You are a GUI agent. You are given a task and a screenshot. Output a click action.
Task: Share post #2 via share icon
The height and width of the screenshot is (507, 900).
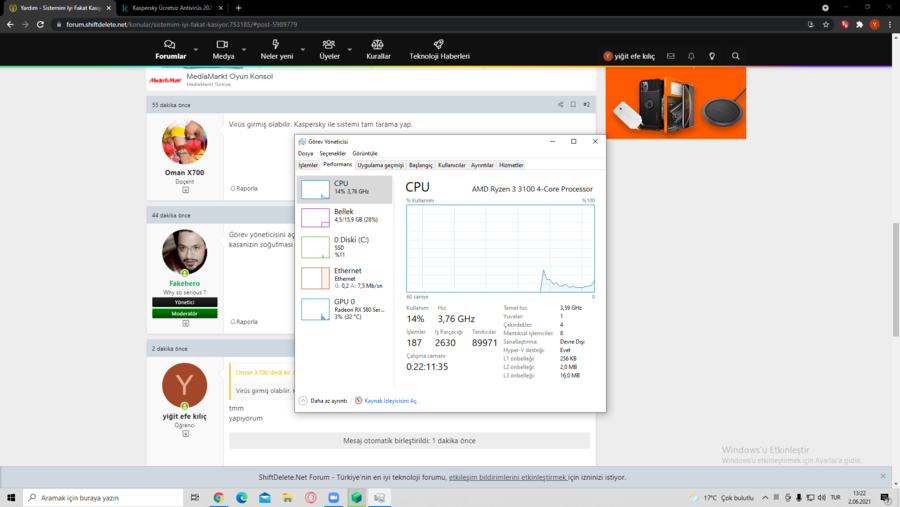[x=560, y=105]
